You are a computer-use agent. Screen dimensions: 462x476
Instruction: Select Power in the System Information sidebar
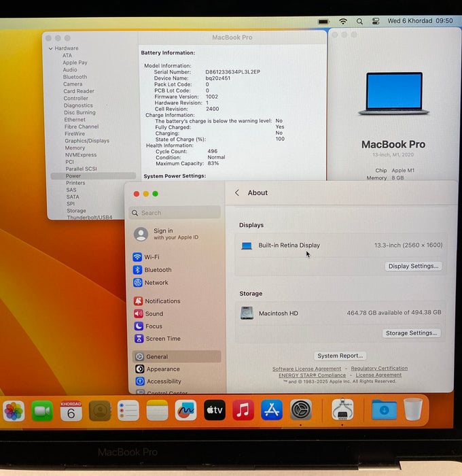click(93, 175)
